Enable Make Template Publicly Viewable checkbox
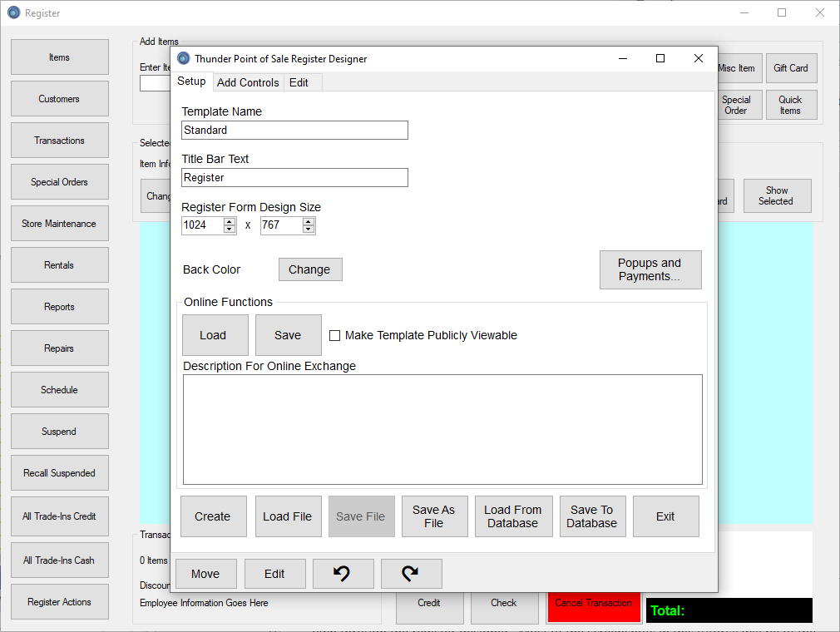Viewport: 840px width, 632px height. [335, 336]
